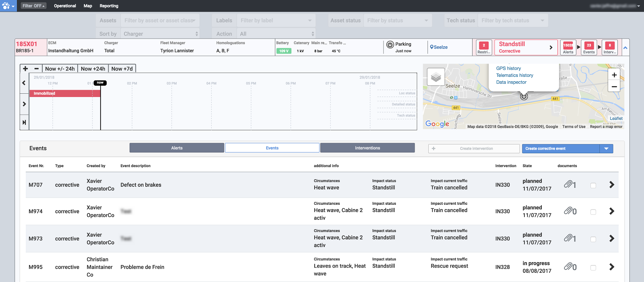Expand the Standstill Corrective status chevron
644x282 pixels.
tap(551, 47)
